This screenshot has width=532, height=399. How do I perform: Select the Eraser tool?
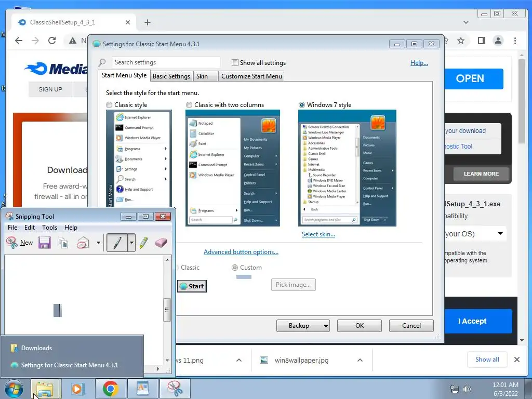[161, 243]
